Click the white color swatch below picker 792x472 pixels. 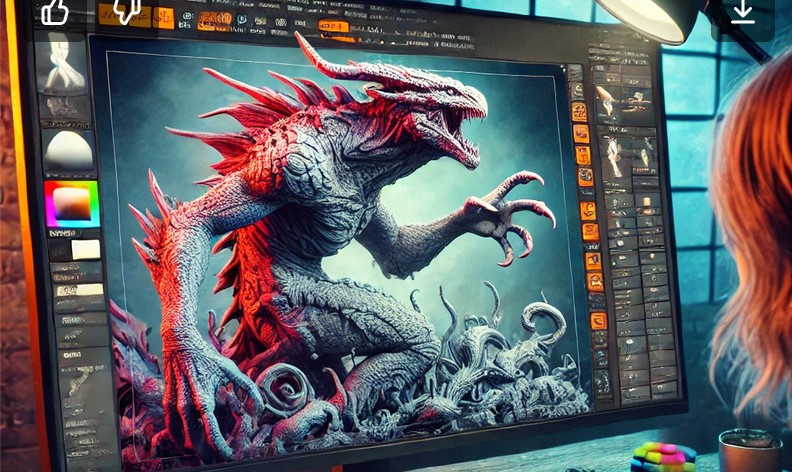[x=84, y=250]
